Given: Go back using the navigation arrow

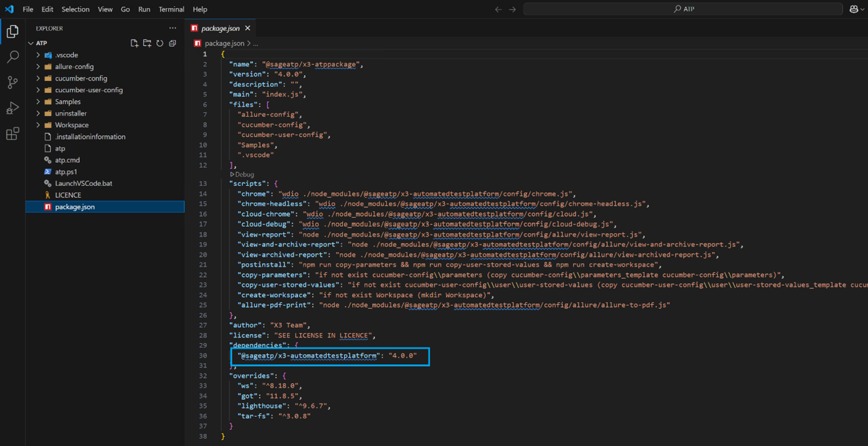Looking at the screenshot, I should pyautogui.click(x=498, y=9).
